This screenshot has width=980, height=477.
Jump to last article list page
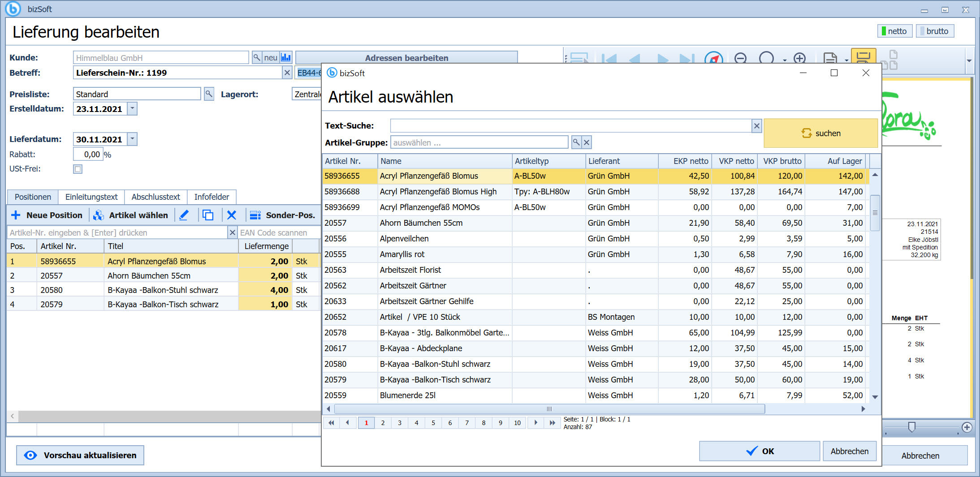pos(552,422)
